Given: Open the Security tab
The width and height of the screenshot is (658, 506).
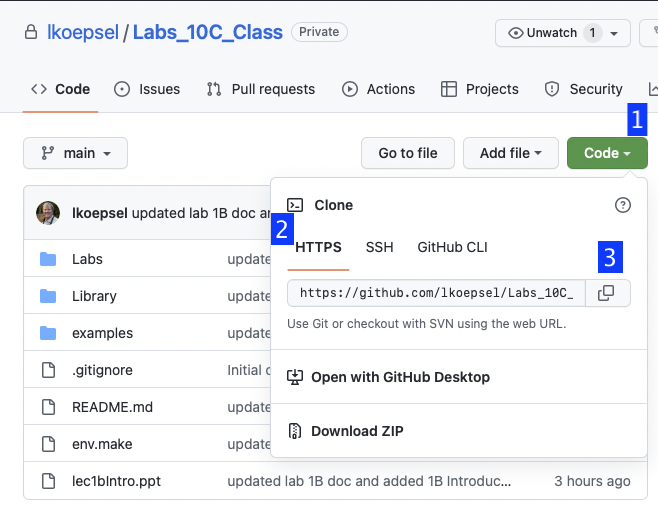Looking at the screenshot, I should pyautogui.click(x=583, y=89).
